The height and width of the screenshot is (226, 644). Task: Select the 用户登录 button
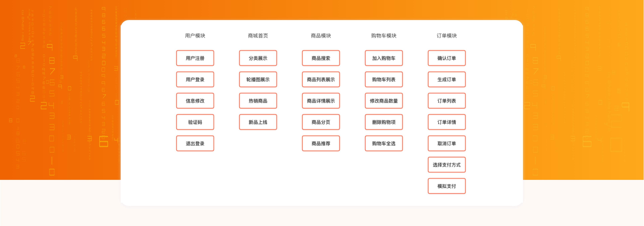click(x=195, y=79)
